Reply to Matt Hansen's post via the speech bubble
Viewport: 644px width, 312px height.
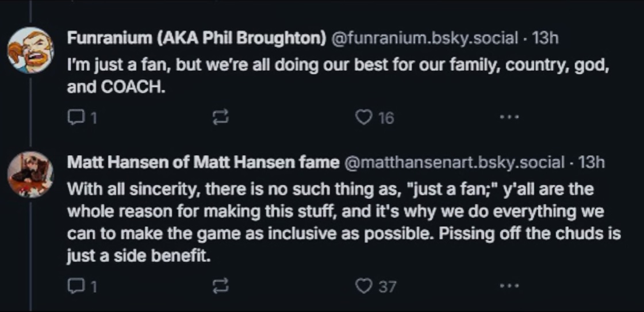tap(76, 286)
